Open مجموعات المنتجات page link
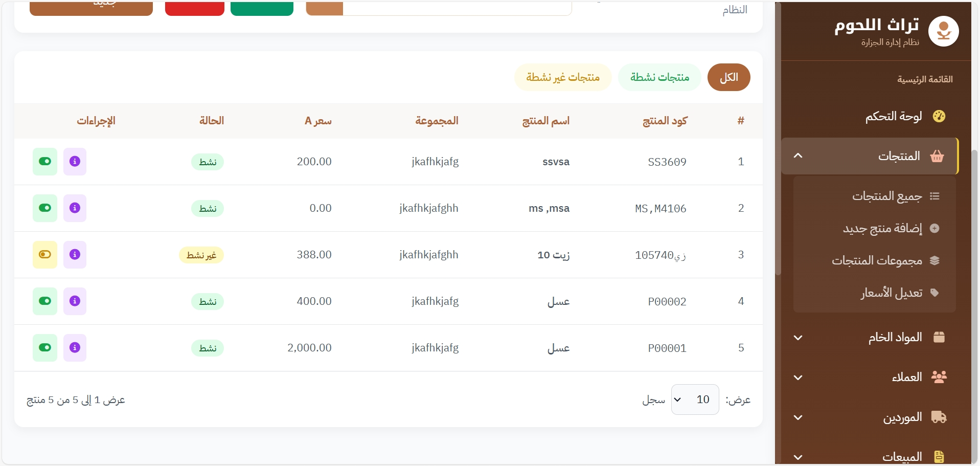Screen dimensions: 980x466 point(877,261)
